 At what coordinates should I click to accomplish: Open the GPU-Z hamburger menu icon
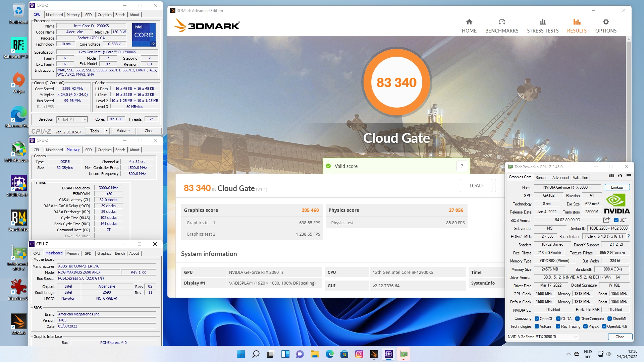tap(629, 176)
